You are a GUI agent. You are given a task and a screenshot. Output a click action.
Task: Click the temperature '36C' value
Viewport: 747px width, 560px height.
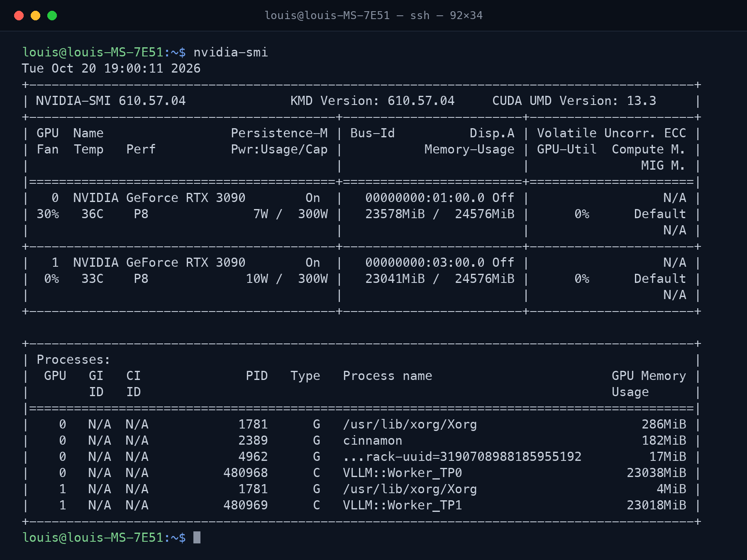click(93, 214)
